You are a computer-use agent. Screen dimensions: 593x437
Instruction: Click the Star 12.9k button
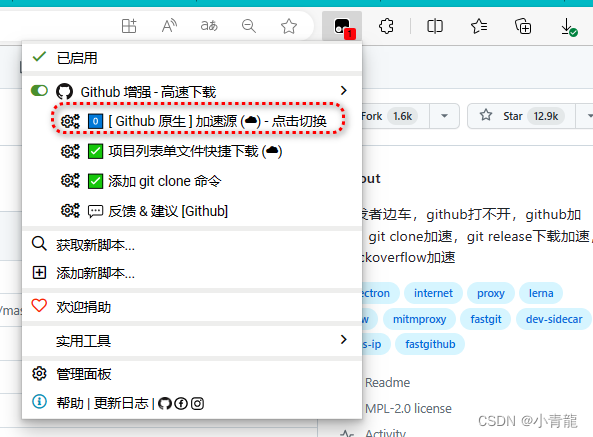[522, 116]
